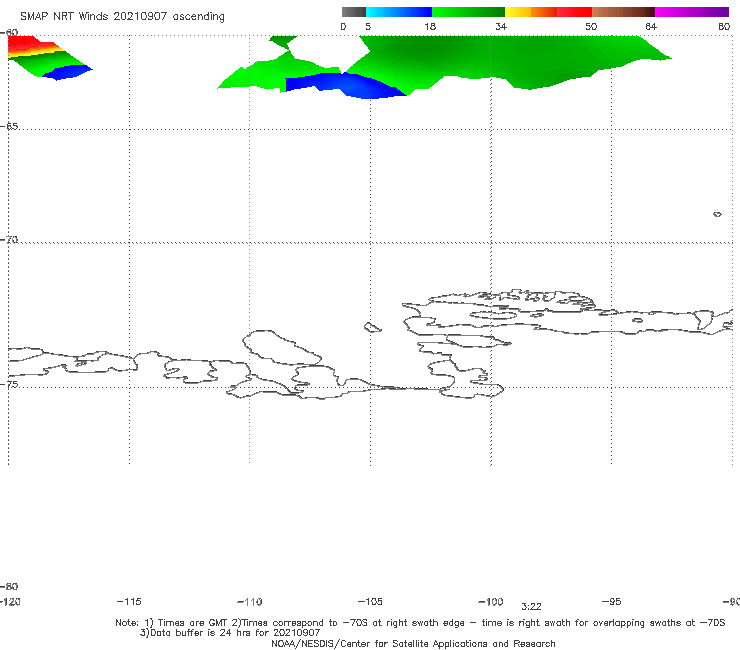Click the brown segment of the color bar
The image size is (740, 650).
click(623, 12)
